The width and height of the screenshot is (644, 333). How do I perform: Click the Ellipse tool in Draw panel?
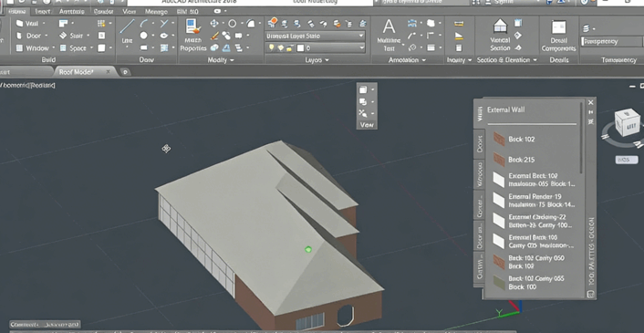click(164, 36)
